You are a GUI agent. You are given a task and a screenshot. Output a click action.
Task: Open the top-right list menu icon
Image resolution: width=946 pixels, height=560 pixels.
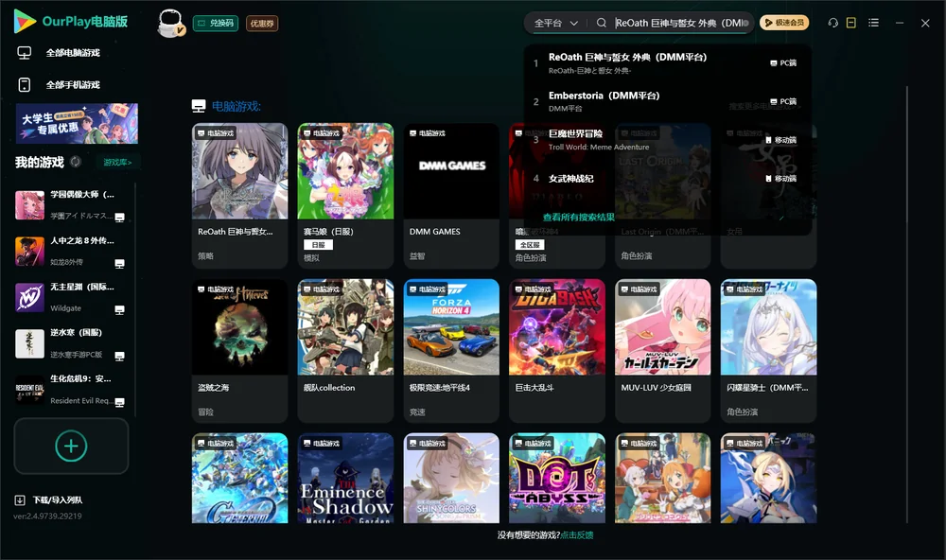click(873, 23)
